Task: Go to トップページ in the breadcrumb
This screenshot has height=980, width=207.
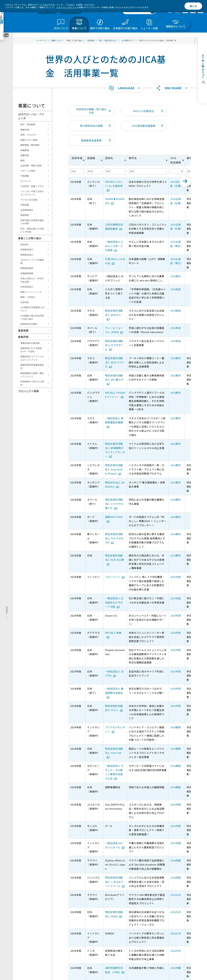Action: pos(41,40)
